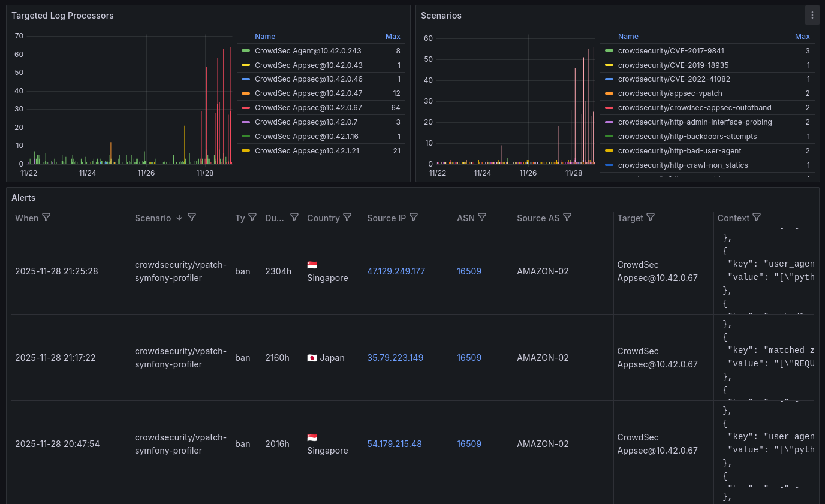Click the ASN column filter icon
The image size is (825, 504).
click(x=482, y=218)
